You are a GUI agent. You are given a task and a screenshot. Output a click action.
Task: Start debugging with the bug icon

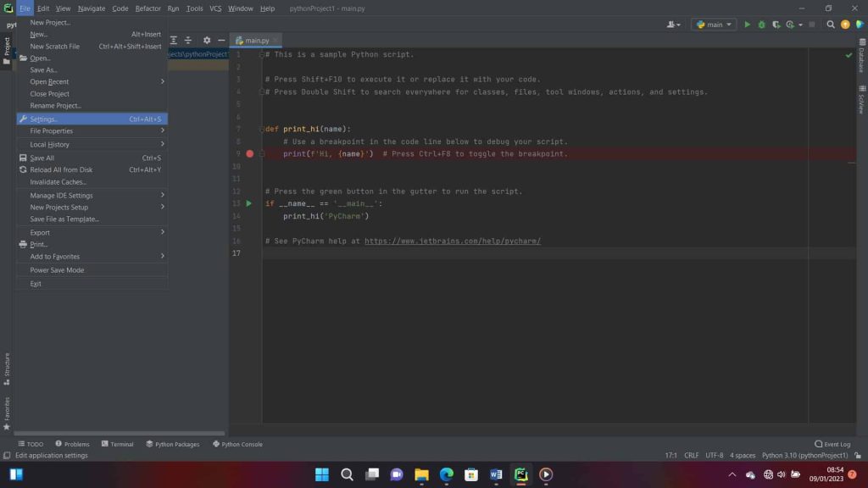(x=760, y=25)
